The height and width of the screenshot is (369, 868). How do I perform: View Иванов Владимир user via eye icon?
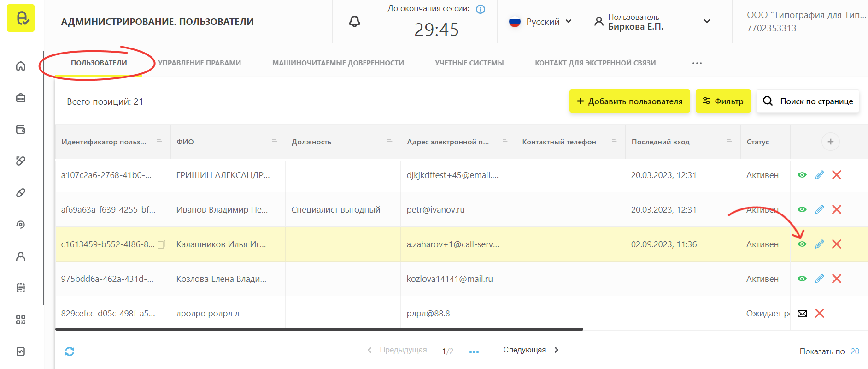pos(802,209)
